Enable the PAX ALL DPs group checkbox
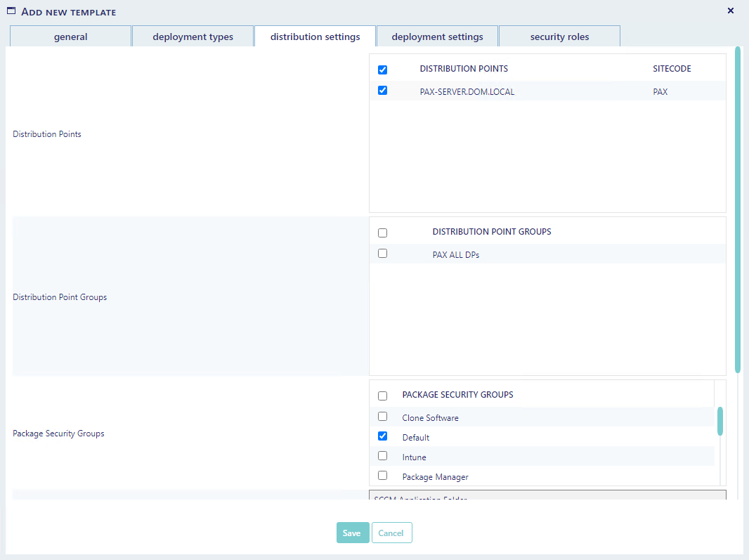Screen dimensions: 749x560 point(383,254)
